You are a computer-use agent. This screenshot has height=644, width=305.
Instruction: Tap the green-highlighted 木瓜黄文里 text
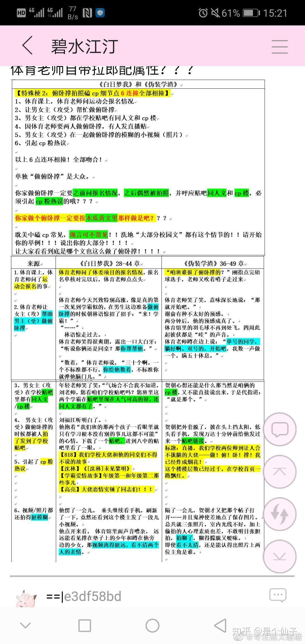102,218
